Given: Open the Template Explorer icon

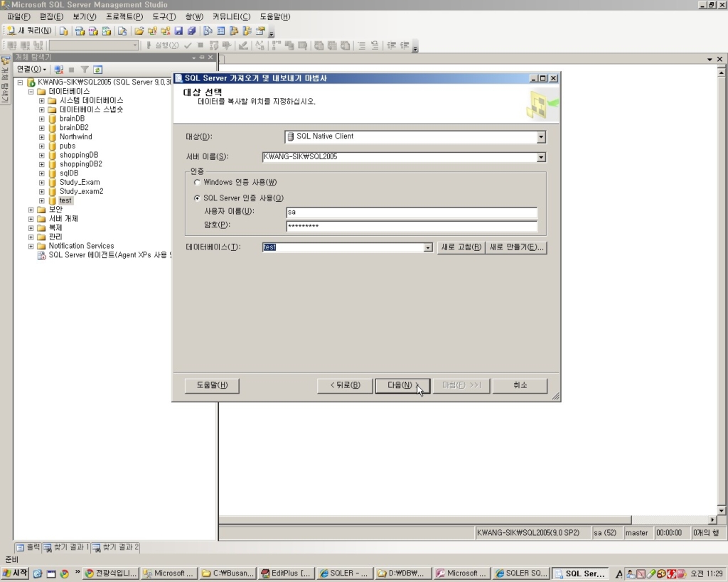Looking at the screenshot, I should tap(247, 31).
